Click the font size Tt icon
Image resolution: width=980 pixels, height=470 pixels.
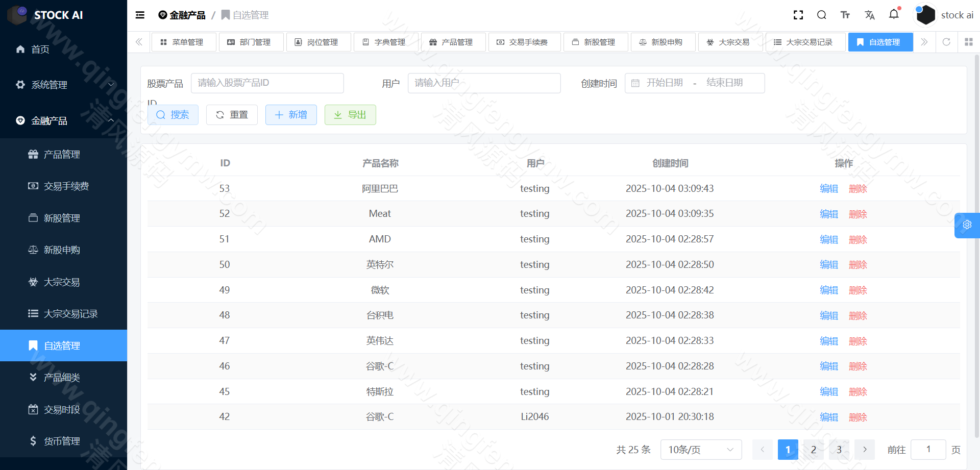click(845, 15)
